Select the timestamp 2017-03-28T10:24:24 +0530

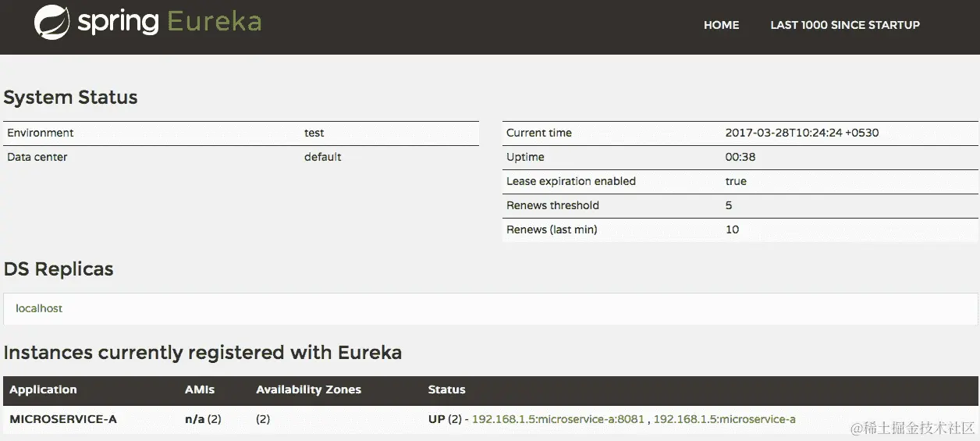pos(802,133)
